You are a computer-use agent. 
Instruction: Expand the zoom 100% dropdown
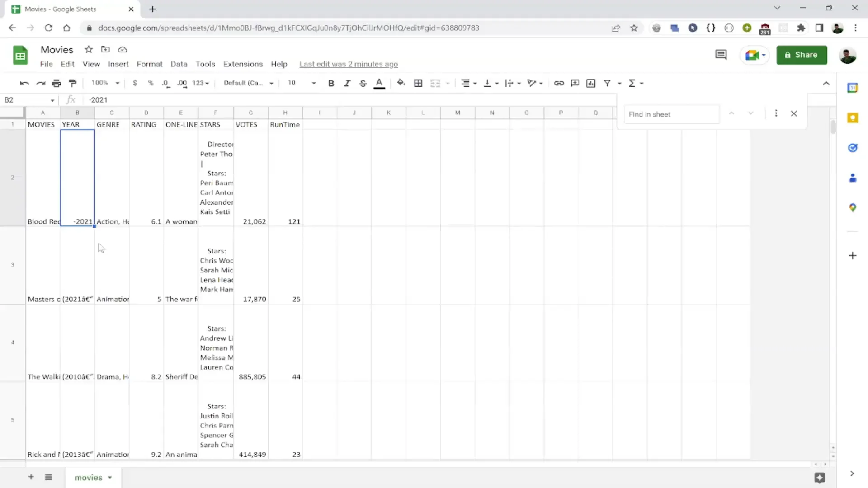[x=105, y=83]
